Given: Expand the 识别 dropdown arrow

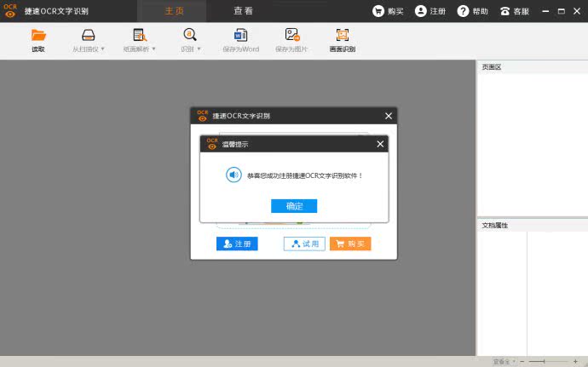Looking at the screenshot, I should 199,49.
